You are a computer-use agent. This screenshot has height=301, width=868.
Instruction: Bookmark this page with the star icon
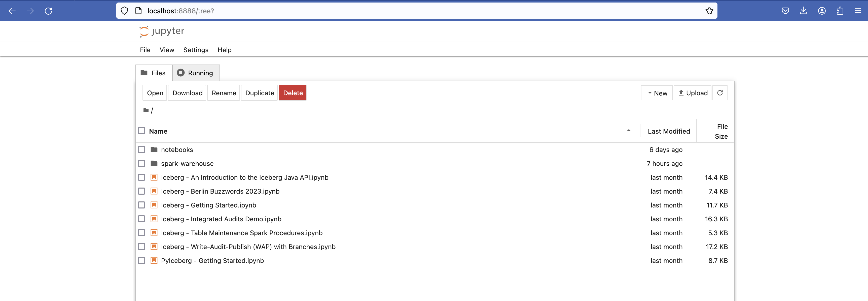[x=709, y=11]
